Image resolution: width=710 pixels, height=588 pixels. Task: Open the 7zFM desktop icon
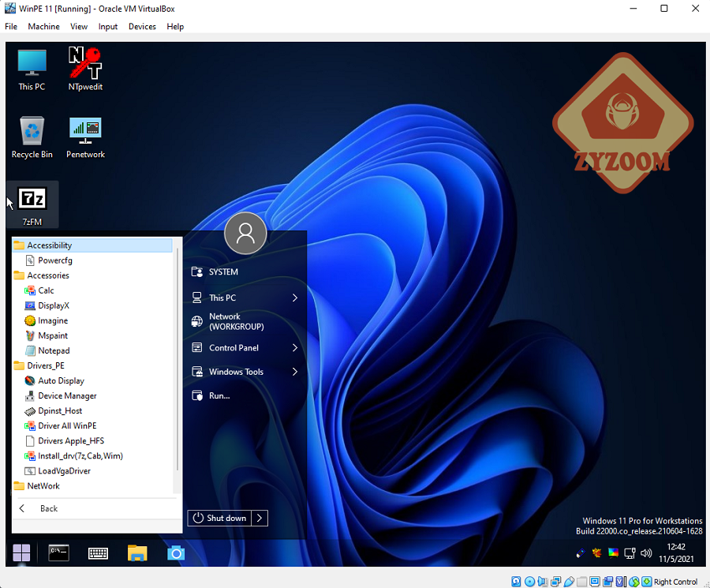pyautogui.click(x=32, y=205)
